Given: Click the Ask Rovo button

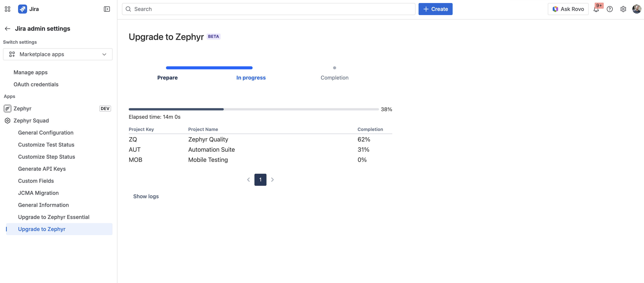Looking at the screenshot, I should (x=568, y=9).
